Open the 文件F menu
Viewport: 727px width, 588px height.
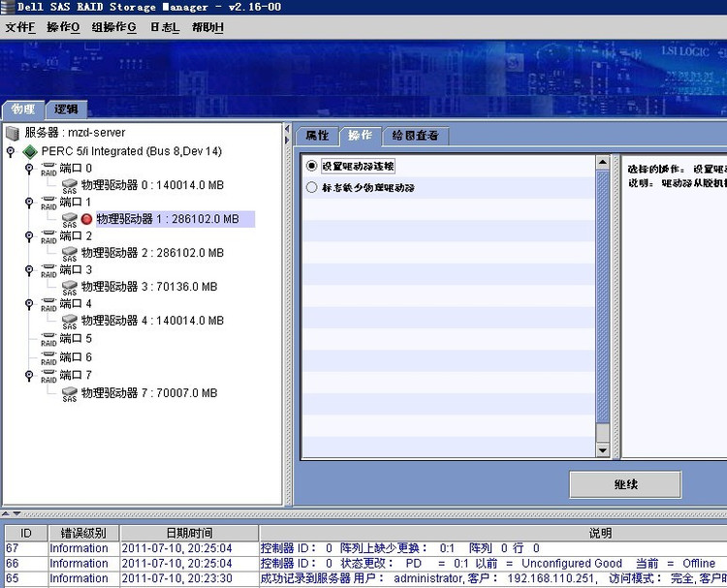click(20, 27)
